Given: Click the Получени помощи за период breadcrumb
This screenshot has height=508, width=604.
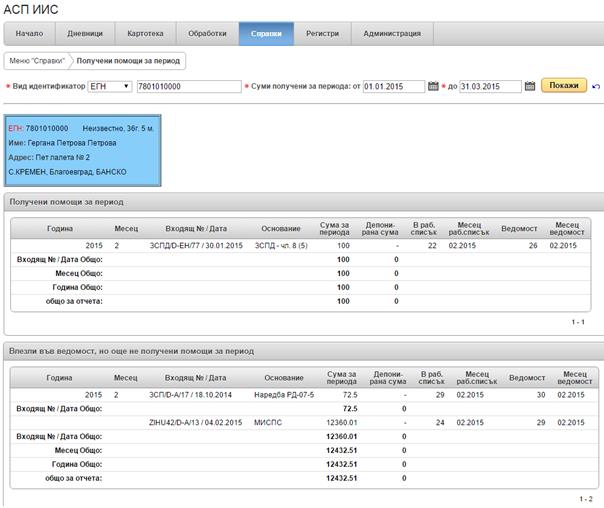Looking at the screenshot, I should [128, 61].
